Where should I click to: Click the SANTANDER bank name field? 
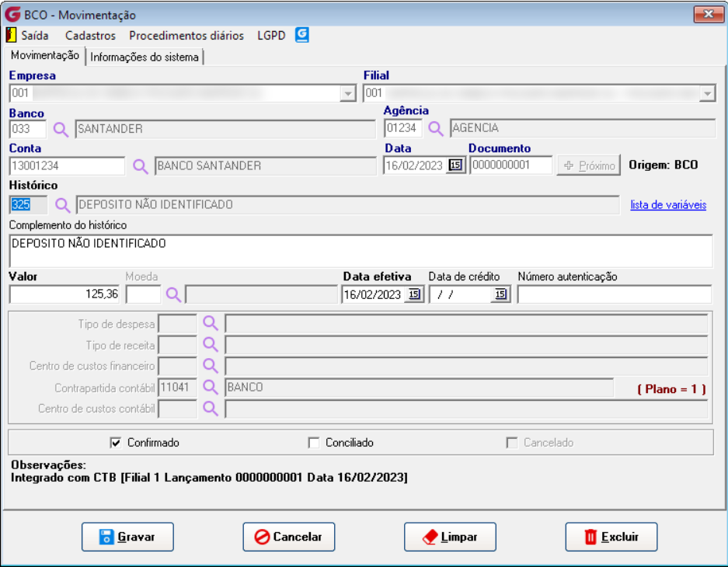point(225,129)
